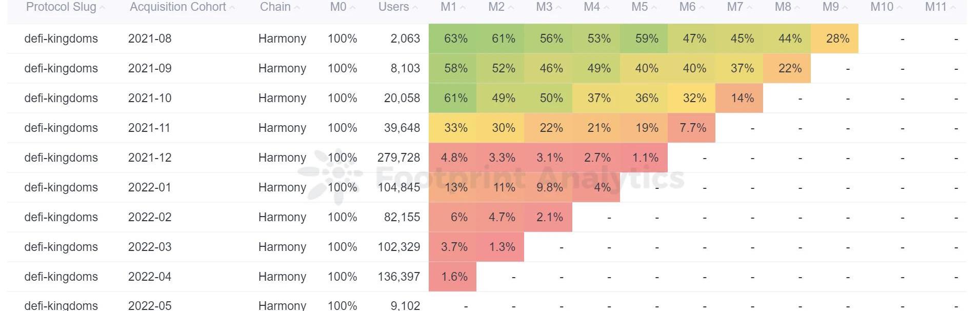Click the orange 28% M9 cell

(x=837, y=38)
